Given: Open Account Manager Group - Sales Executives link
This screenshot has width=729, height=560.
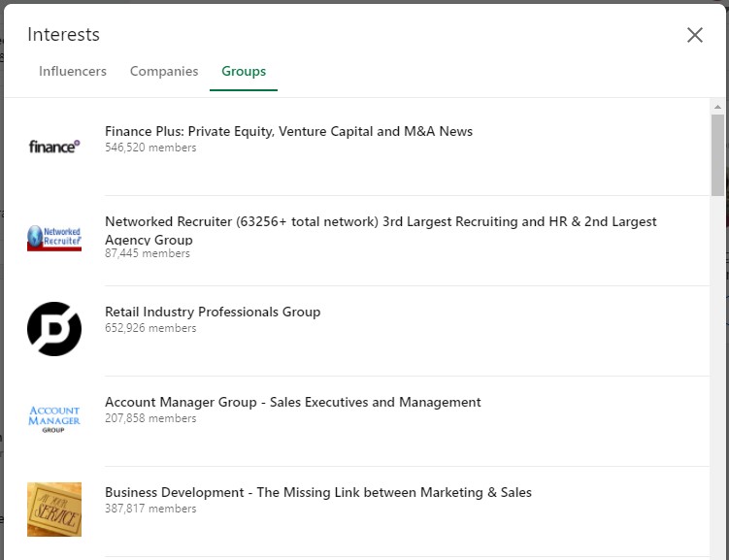Looking at the screenshot, I should click(x=293, y=402).
